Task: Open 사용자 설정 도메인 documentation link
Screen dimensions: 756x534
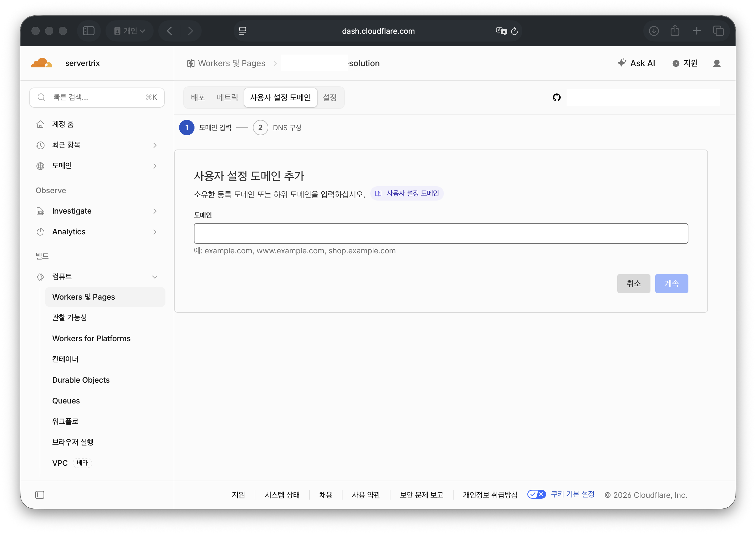Action: 407,193
